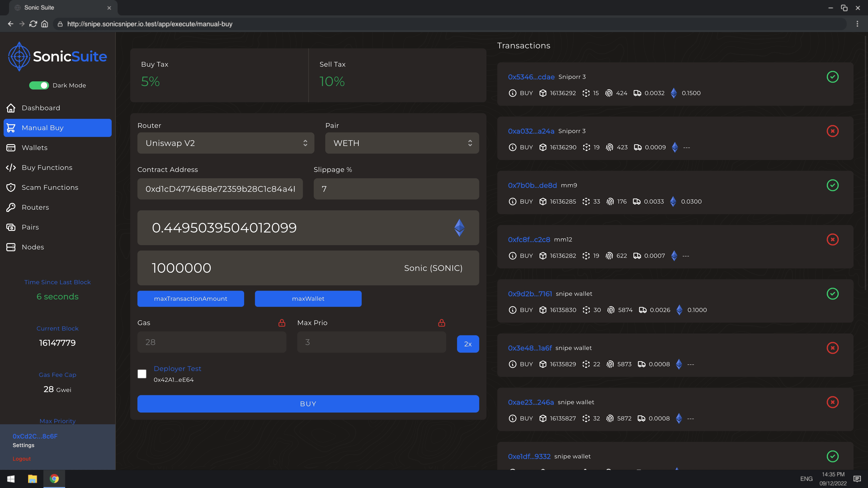Open File Explorer from the taskbar

pyautogui.click(x=32, y=479)
